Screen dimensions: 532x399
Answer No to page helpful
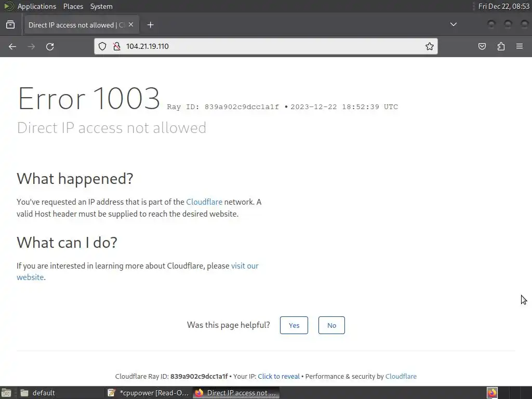331,325
